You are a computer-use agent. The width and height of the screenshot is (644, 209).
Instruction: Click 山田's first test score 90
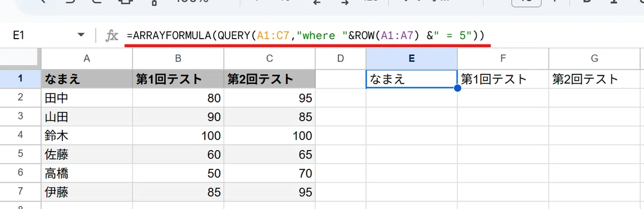tap(178, 116)
